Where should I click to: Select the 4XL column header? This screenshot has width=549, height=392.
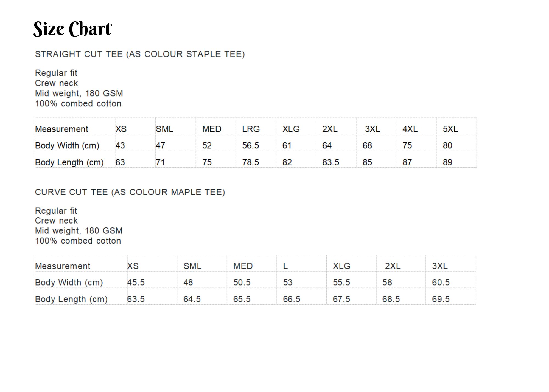coord(410,129)
